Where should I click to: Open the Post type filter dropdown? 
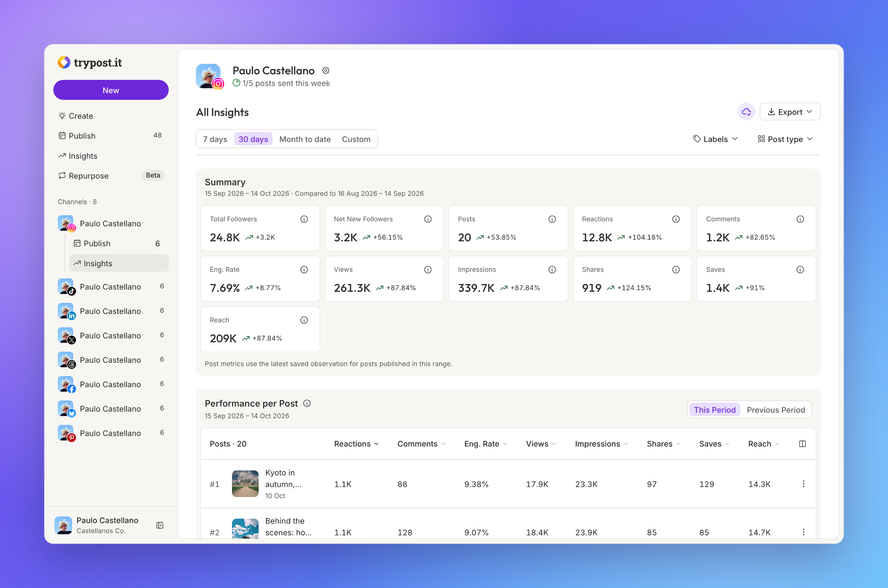pos(785,139)
